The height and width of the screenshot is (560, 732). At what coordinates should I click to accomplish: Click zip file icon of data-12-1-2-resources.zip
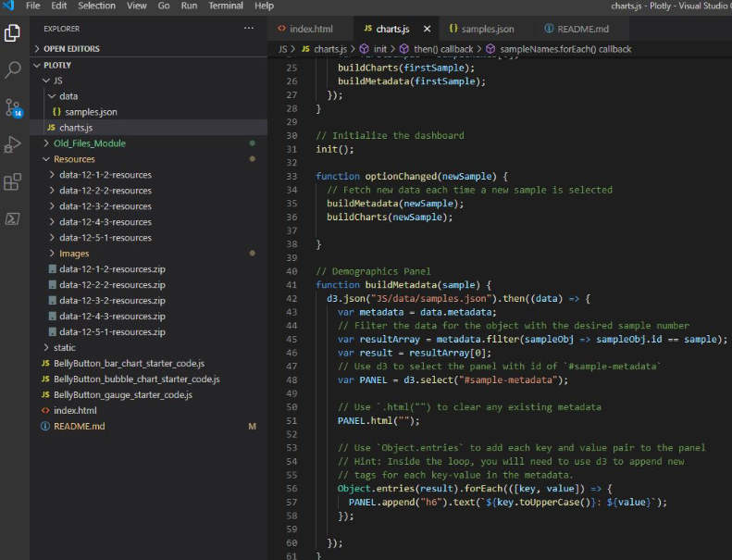coord(52,269)
